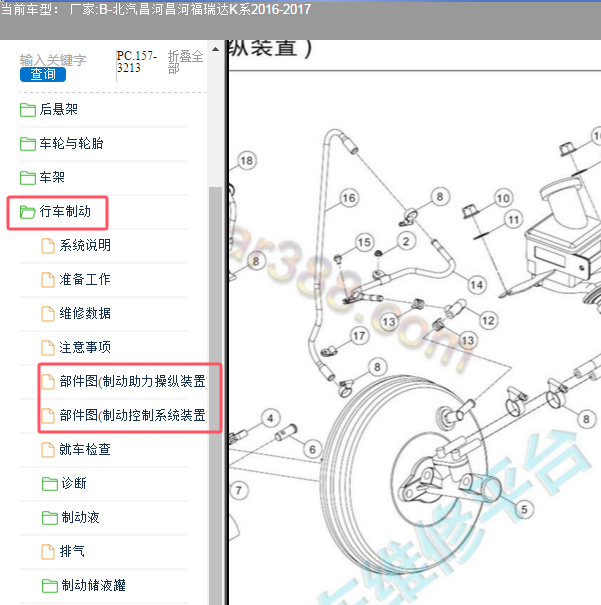This screenshot has width=601, height=605.
Task: Click part callout 14 in the diagram
Action: point(477,285)
